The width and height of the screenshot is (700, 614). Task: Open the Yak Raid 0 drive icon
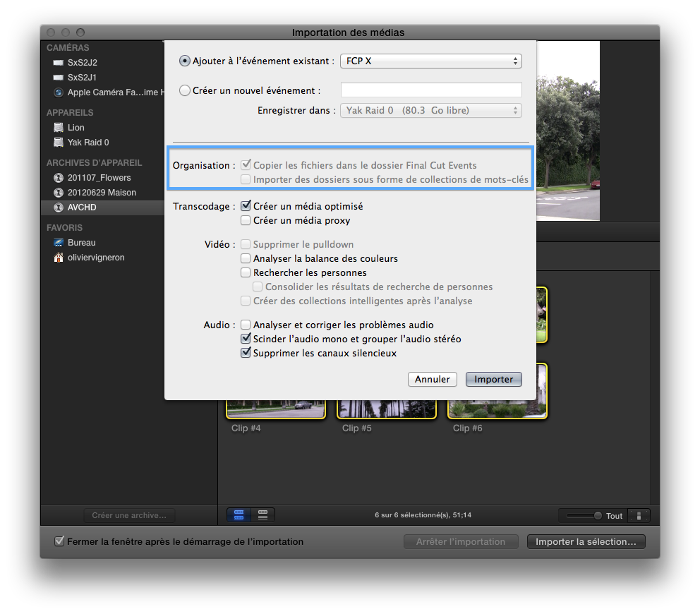58,142
